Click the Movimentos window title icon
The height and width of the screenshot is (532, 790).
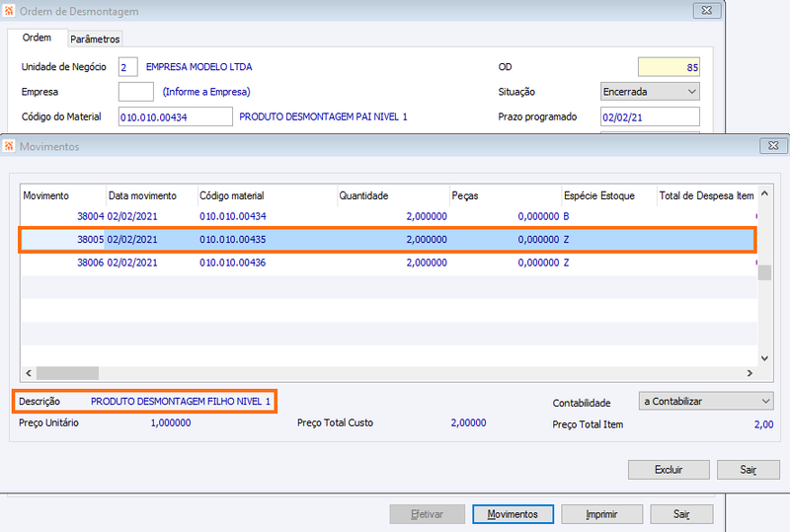point(10,146)
